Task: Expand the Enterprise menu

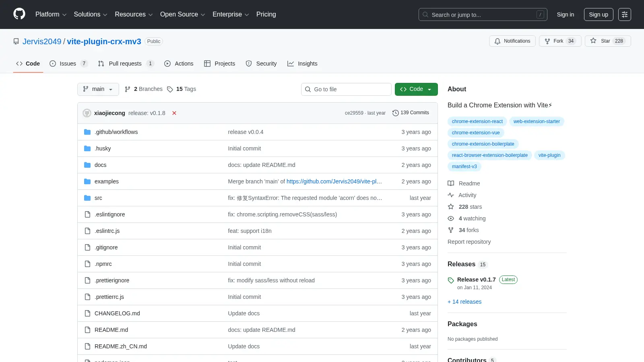Action: pyautogui.click(x=231, y=14)
